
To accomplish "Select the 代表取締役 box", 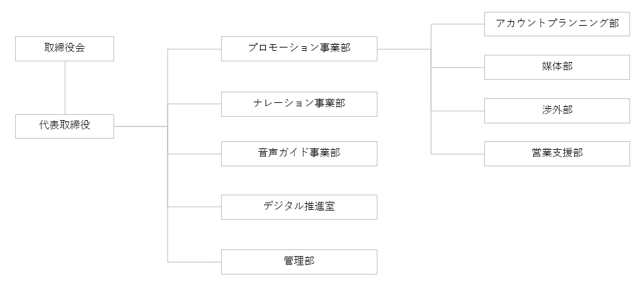I will [65, 126].
